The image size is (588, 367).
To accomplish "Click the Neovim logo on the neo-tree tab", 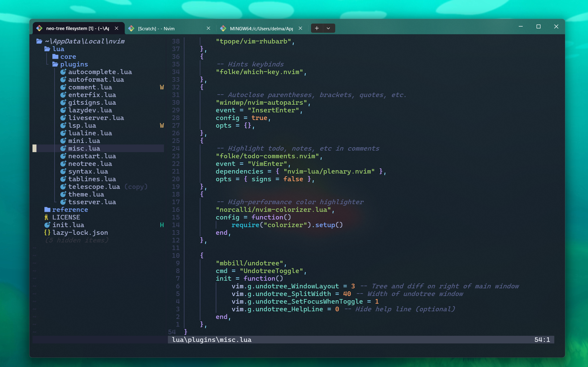I will pyautogui.click(x=40, y=28).
